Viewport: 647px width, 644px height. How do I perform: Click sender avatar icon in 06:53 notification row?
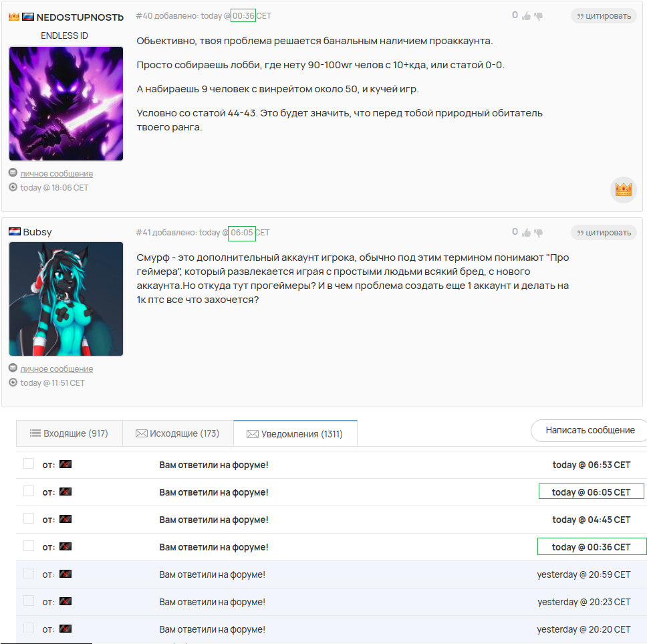[x=66, y=464]
